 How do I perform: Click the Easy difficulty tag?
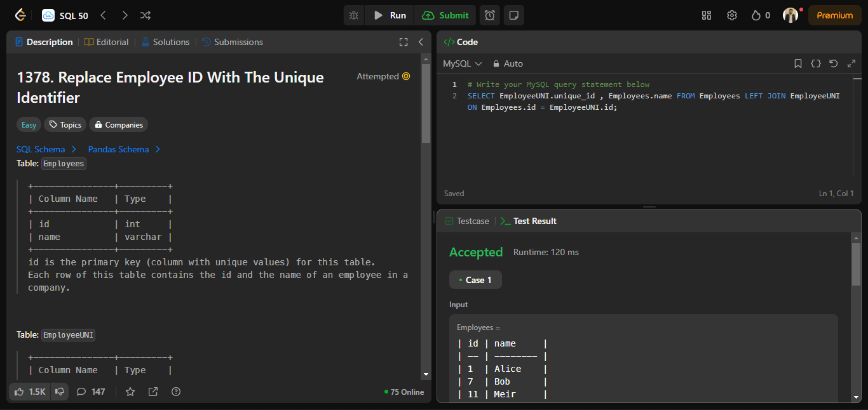tap(29, 125)
